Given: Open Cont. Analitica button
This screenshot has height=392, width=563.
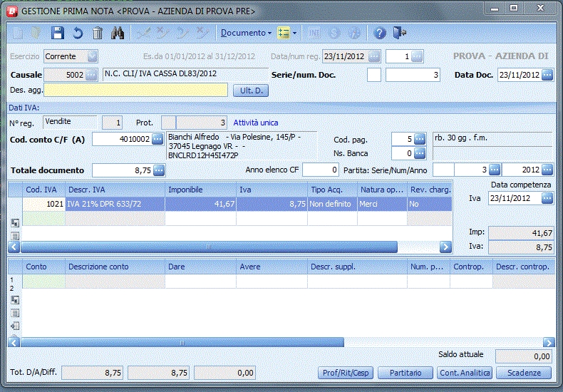Looking at the screenshot, I should coord(465,373).
